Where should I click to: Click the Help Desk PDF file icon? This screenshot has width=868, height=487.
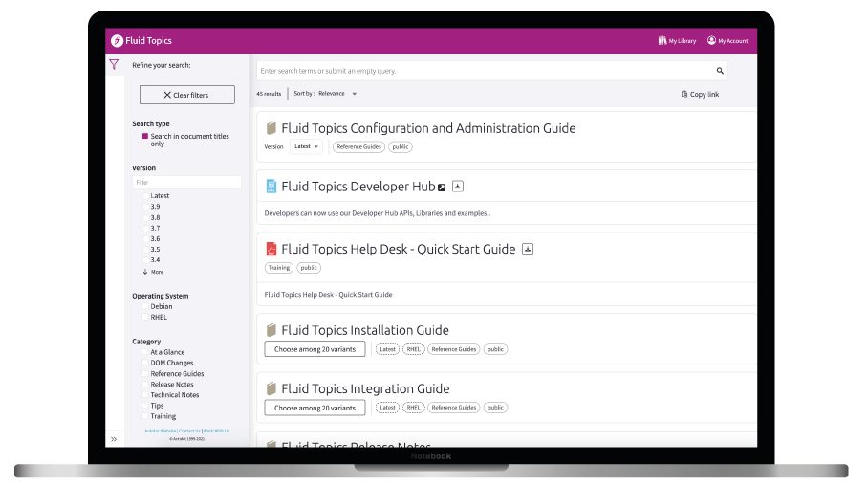click(271, 249)
